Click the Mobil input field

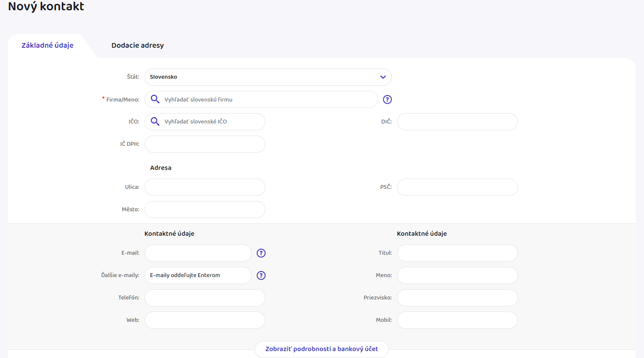[457, 320]
